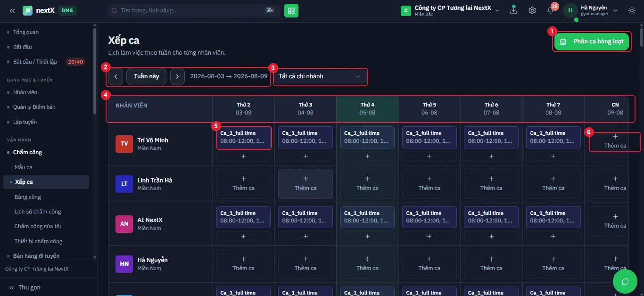Go to previous week arrow
The image size is (644, 296).
(x=116, y=76)
